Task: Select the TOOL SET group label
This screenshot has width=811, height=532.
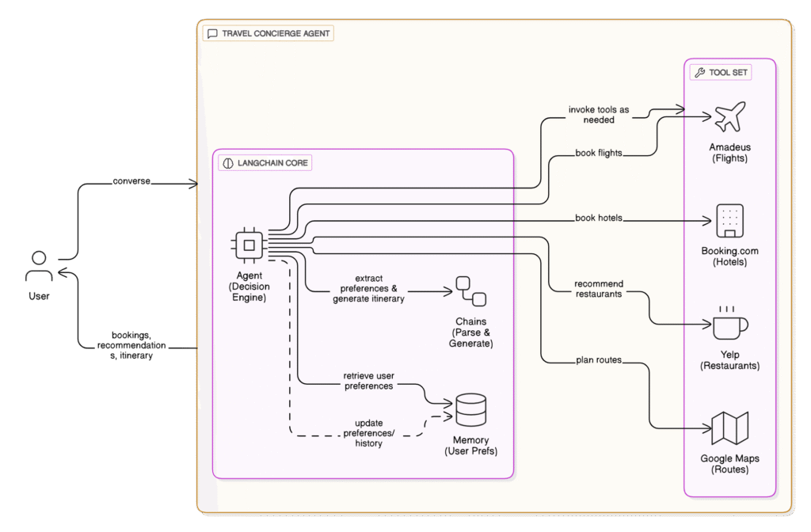Action: coord(721,72)
